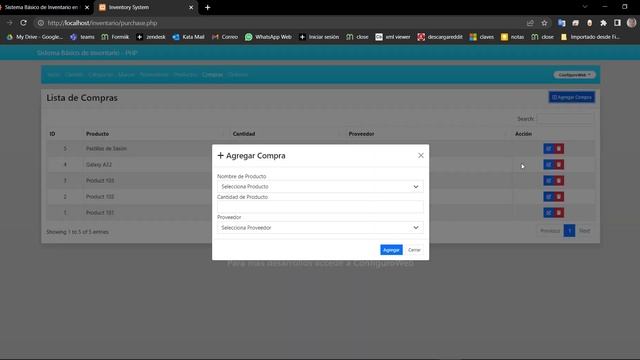Delete the Product 101 row

tap(559, 213)
